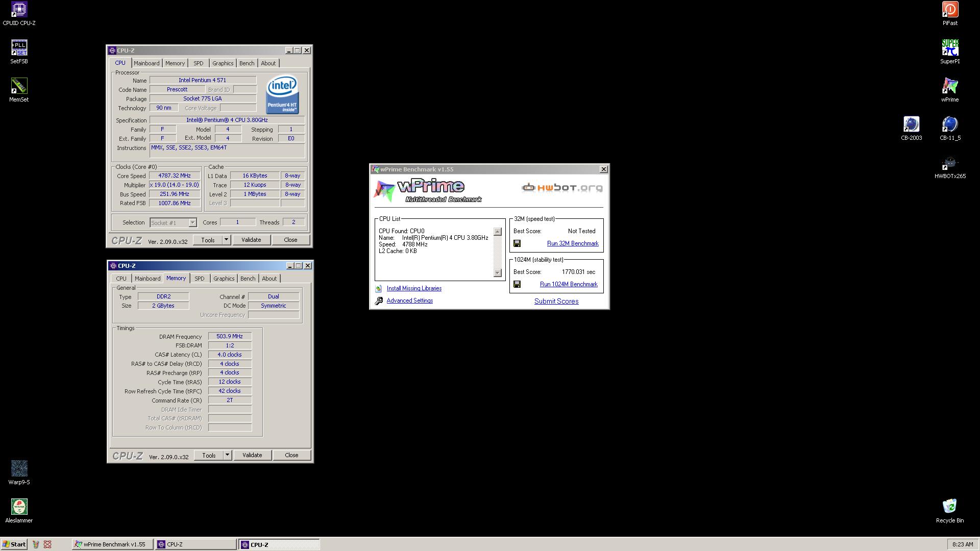Click Tools button in Memory CPU-Z window
The height and width of the screenshot is (551, 980).
[x=209, y=455]
